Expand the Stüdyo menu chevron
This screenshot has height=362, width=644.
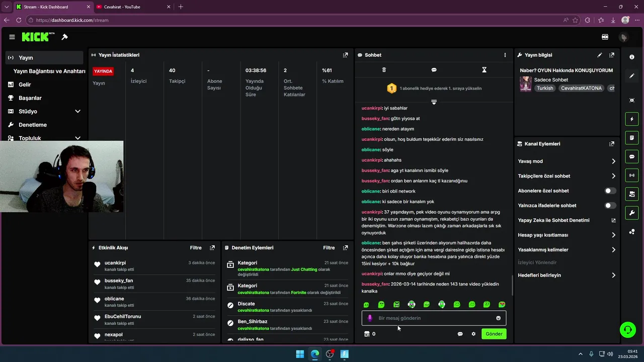click(77, 112)
